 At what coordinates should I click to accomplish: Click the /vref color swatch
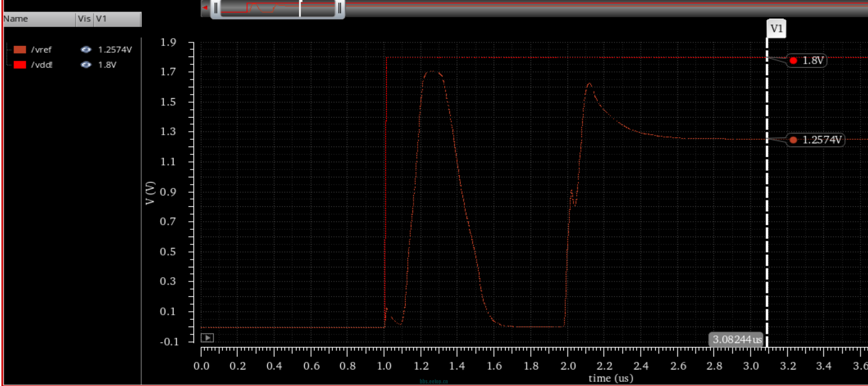20,50
